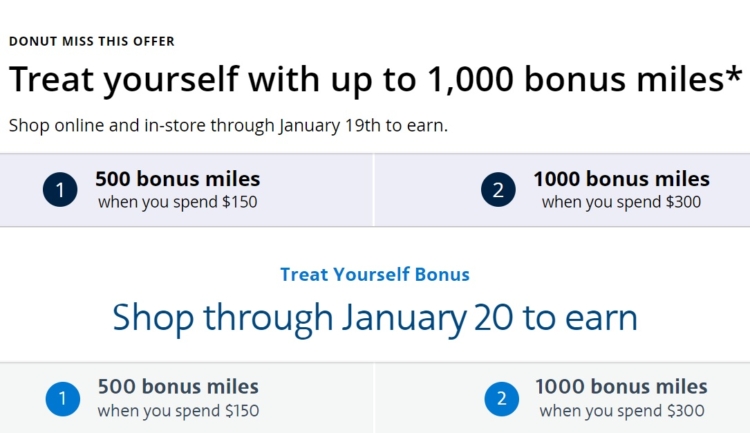The image size is (750, 433).
Task: Open the 'Treat Yourself Bonus' link
Action: (375, 275)
